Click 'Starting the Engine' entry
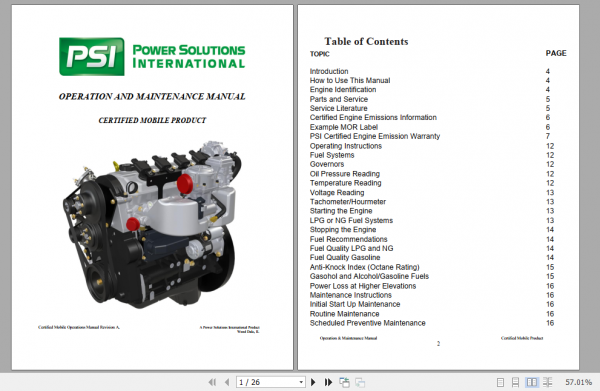This screenshot has width=600, height=391. tap(341, 211)
